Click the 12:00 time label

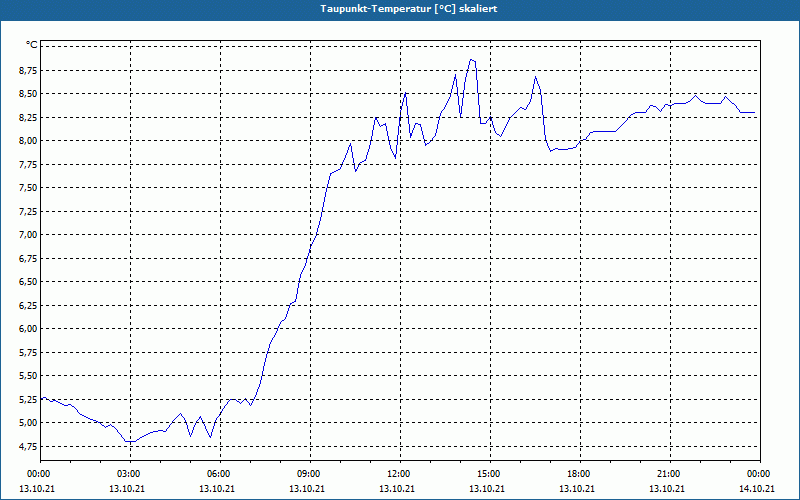400,474
